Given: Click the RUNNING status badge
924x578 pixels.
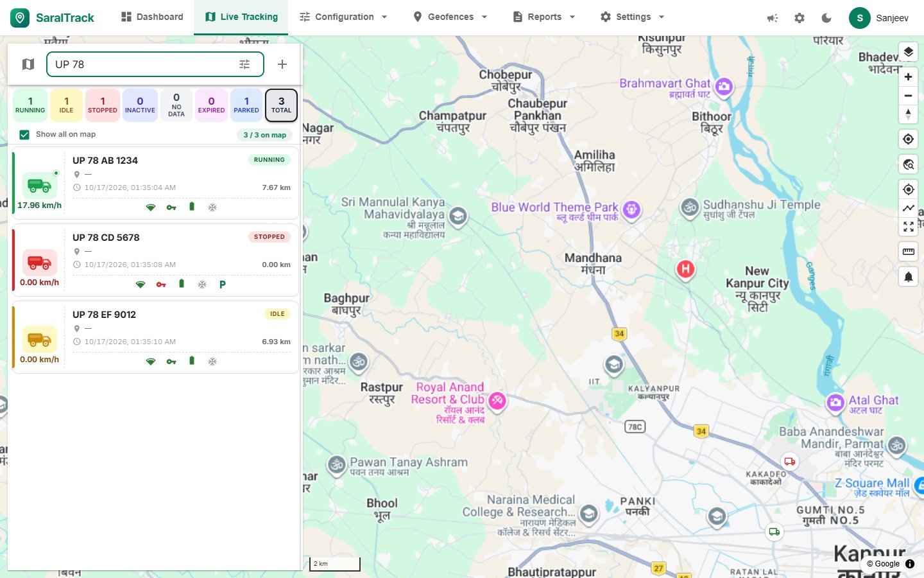Looking at the screenshot, I should click(269, 160).
